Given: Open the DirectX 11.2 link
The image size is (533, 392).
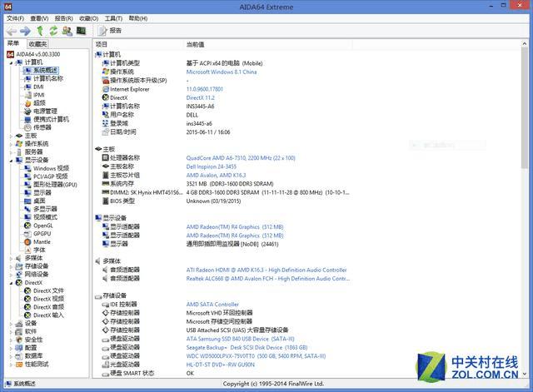Looking at the screenshot, I should 201,98.
